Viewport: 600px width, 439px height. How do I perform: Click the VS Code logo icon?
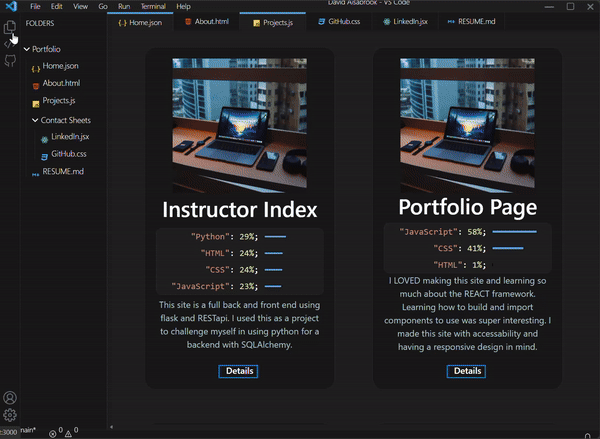(x=11, y=6)
